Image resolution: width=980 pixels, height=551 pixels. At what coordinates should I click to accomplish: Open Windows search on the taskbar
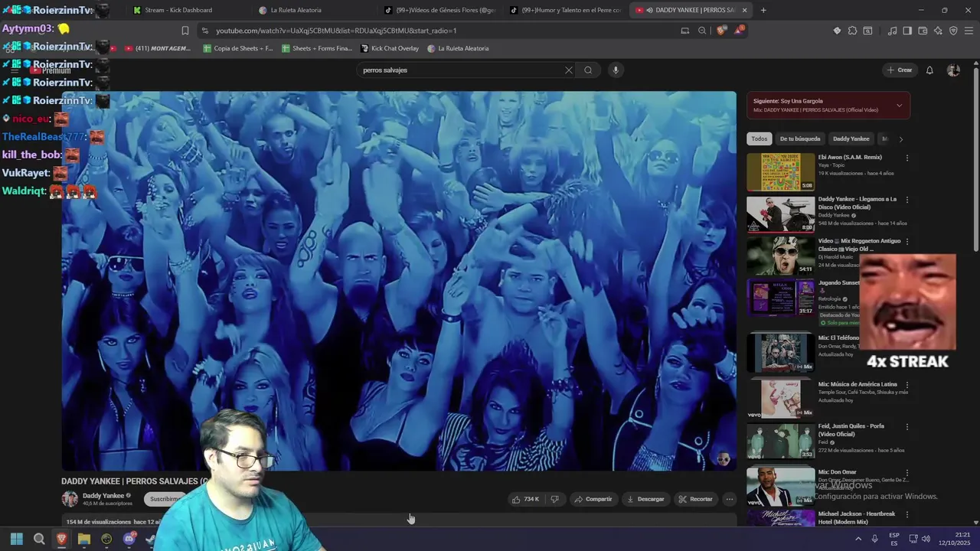click(39, 539)
